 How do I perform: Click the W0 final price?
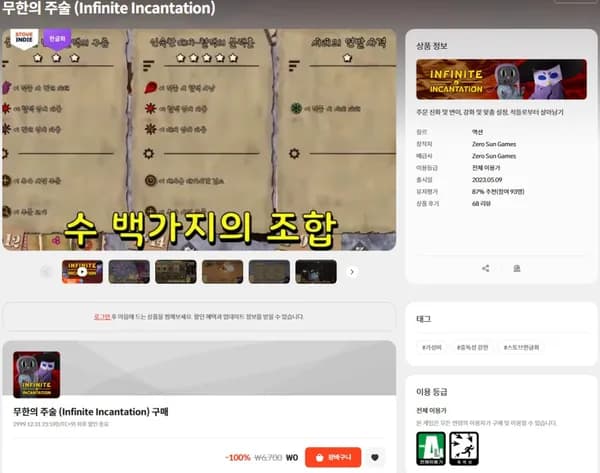(292, 457)
